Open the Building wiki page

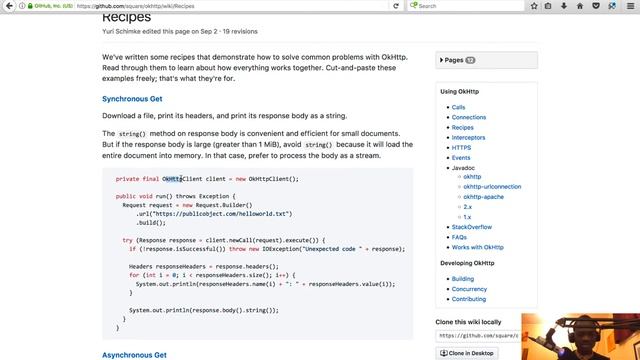coord(462,279)
